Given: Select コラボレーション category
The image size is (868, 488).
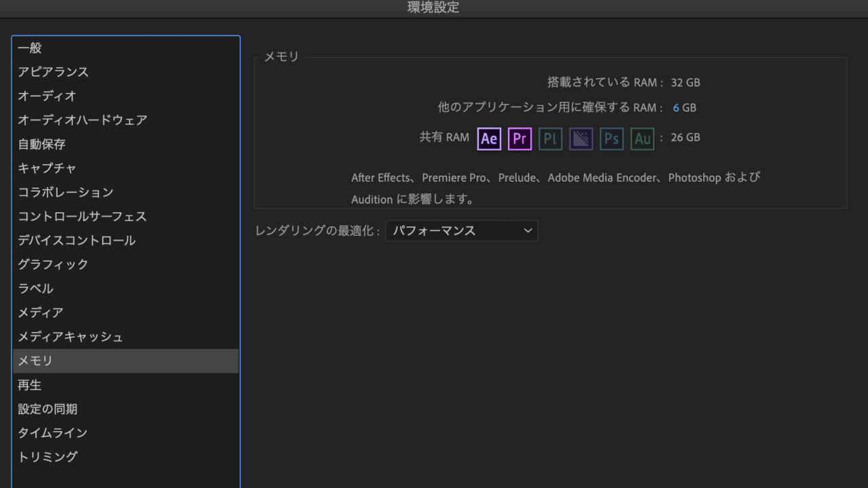Looking at the screenshot, I should [126, 192].
